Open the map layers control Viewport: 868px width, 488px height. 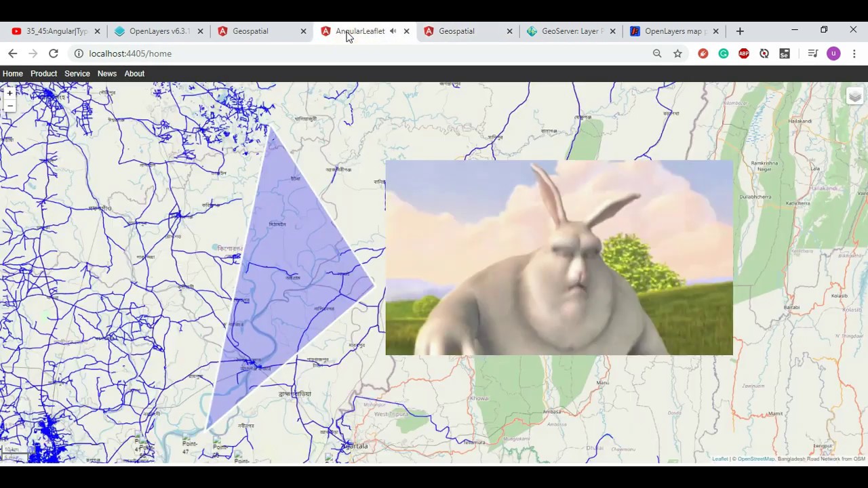tap(854, 97)
